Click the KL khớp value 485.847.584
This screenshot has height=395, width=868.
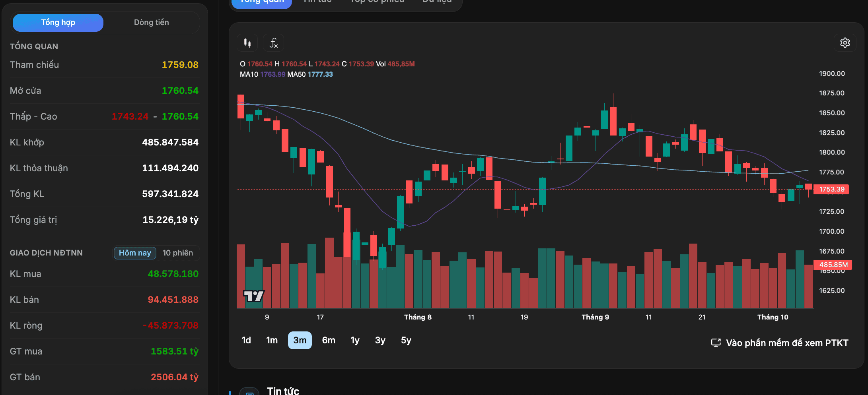tap(170, 142)
